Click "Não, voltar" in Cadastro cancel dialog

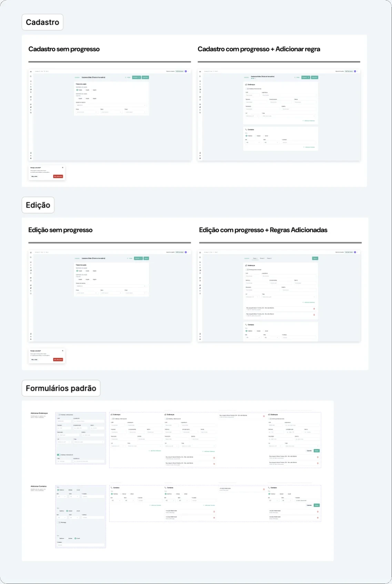coord(34,177)
